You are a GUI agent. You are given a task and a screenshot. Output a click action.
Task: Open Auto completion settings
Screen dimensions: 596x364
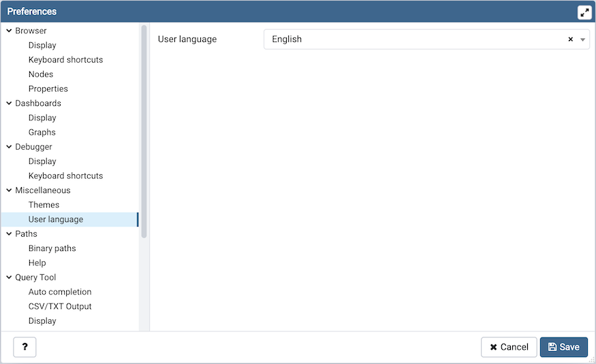60,292
